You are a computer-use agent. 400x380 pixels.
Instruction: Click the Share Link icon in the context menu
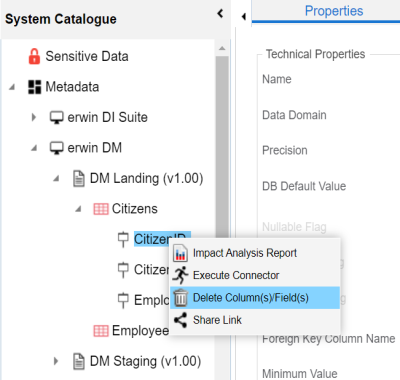[180, 320]
